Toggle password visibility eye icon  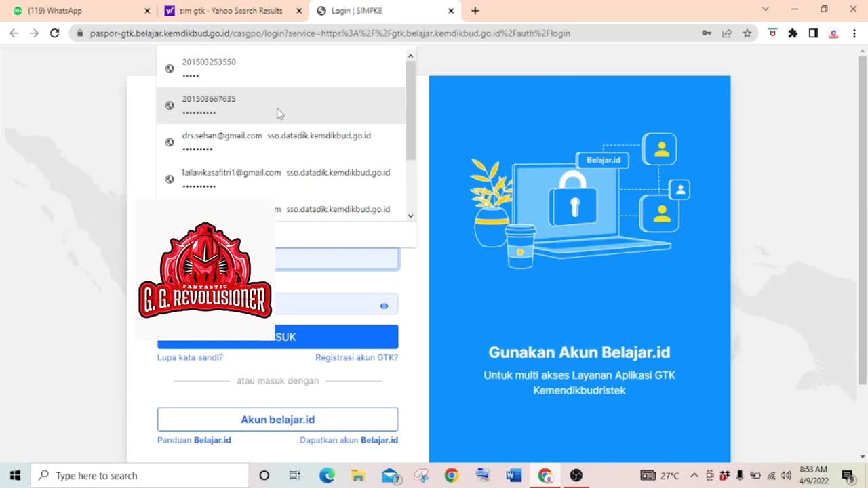384,306
